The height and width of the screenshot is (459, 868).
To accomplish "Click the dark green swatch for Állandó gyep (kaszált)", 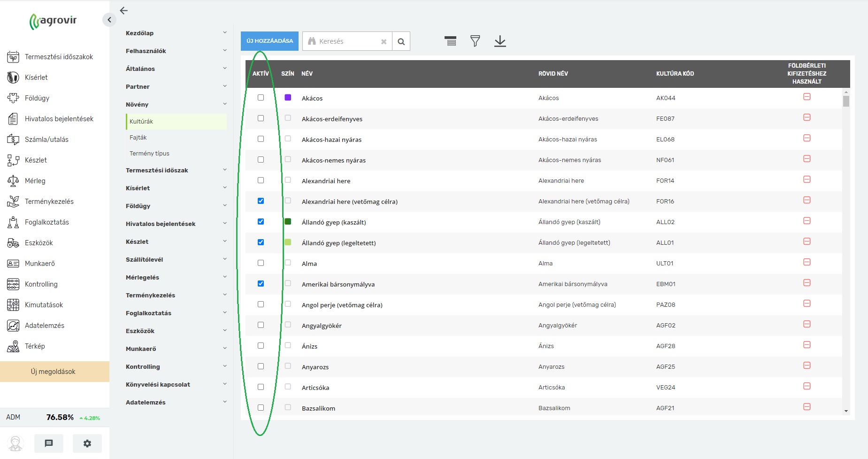I will click(x=288, y=222).
